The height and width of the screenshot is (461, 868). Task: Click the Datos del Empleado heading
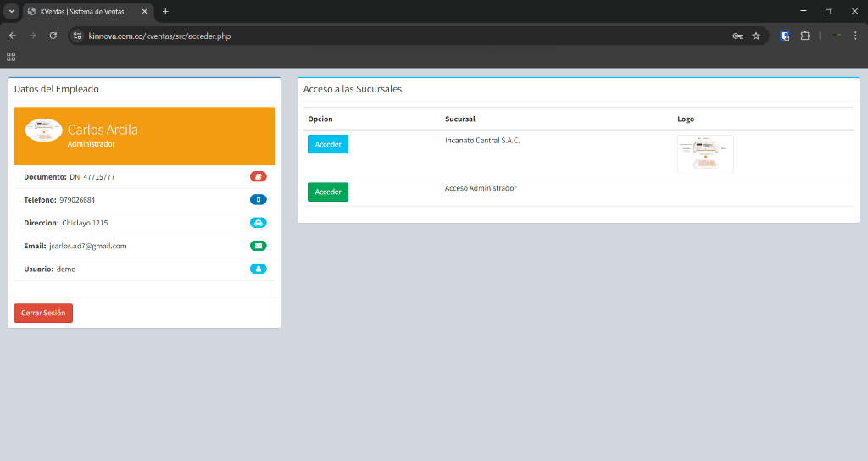[x=57, y=89]
